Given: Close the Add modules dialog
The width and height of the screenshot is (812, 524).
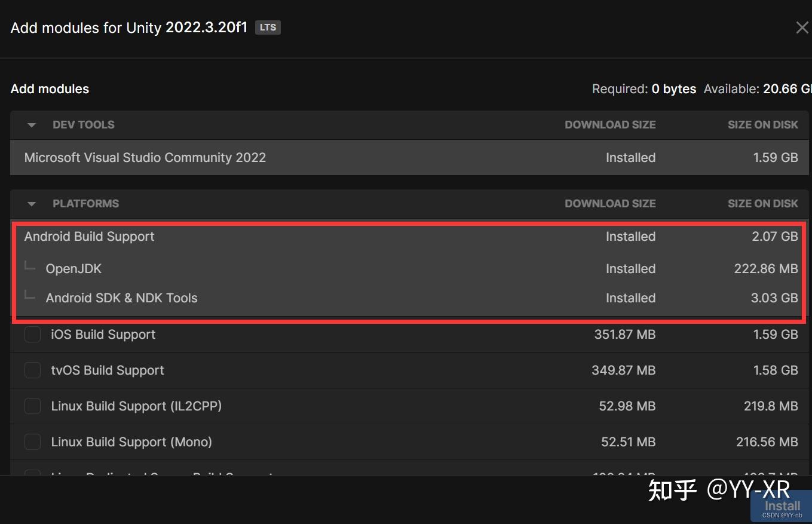Looking at the screenshot, I should coord(801,27).
